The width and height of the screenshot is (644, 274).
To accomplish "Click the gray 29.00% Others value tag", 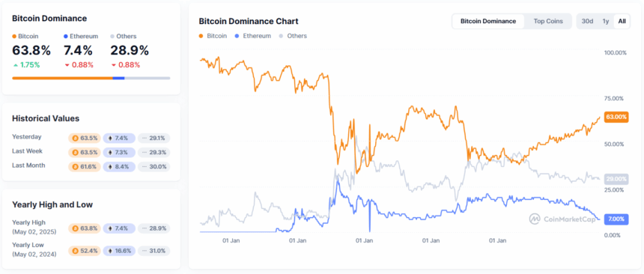I will tap(616, 179).
